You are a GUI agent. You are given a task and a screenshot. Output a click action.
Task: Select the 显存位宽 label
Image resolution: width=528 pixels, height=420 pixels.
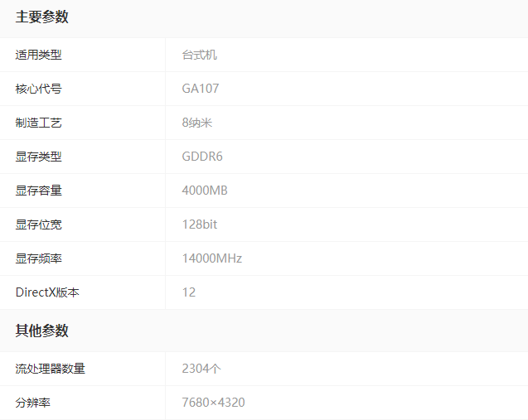(38, 224)
